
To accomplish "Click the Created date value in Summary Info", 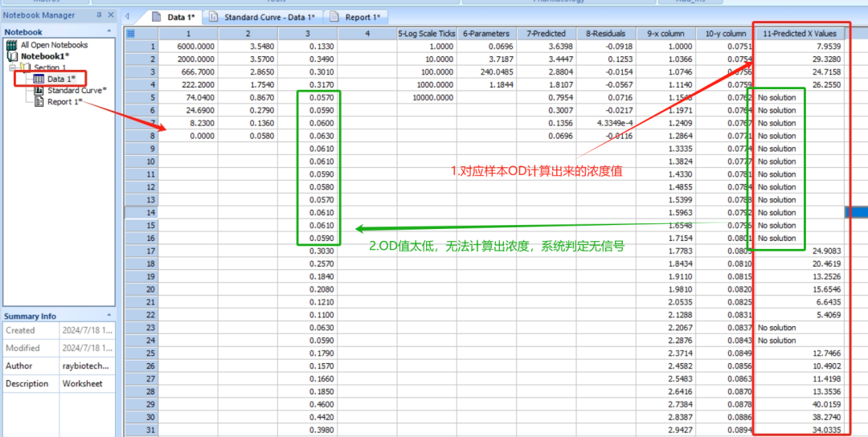I will click(x=88, y=330).
